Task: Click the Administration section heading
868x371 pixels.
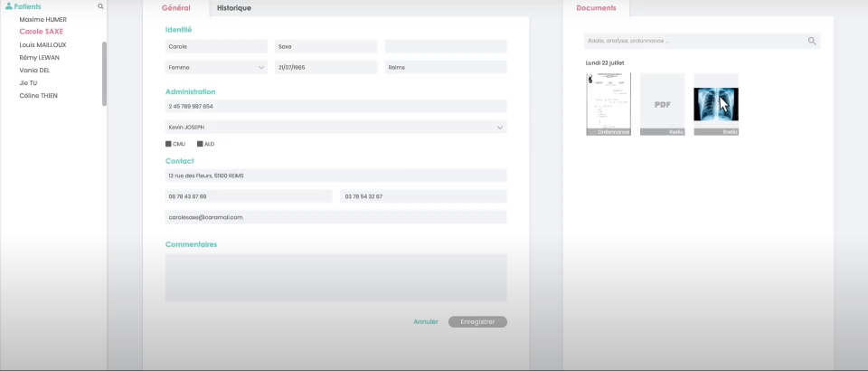Action: (x=191, y=92)
